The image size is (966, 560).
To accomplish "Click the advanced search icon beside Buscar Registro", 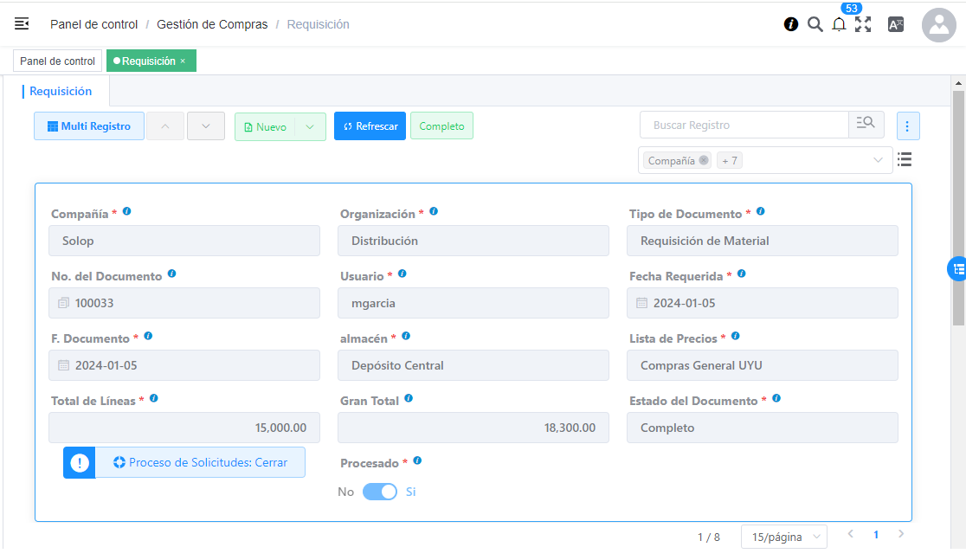I will click(866, 125).
